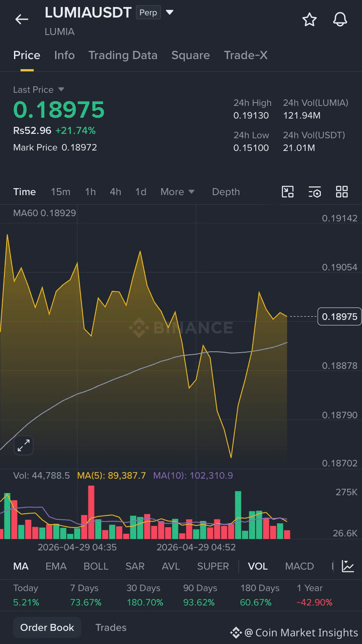Show the Depth chart view

226,192
